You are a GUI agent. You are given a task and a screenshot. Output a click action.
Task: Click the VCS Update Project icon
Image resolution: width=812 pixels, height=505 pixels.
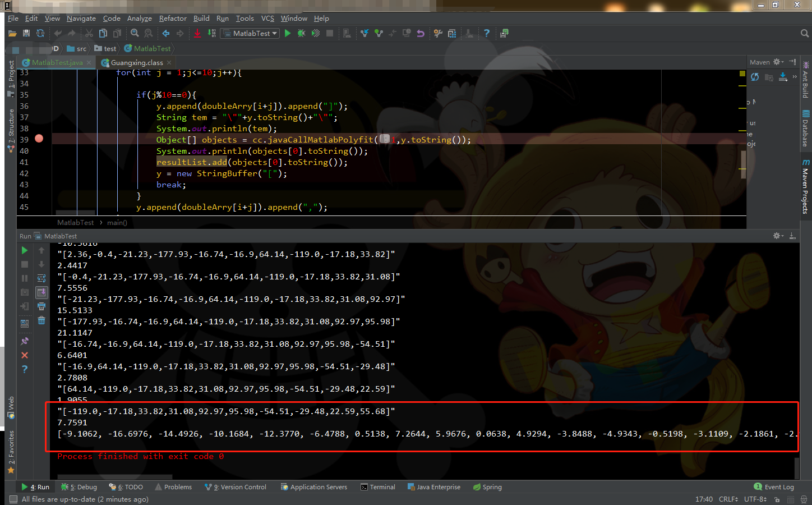365,34
